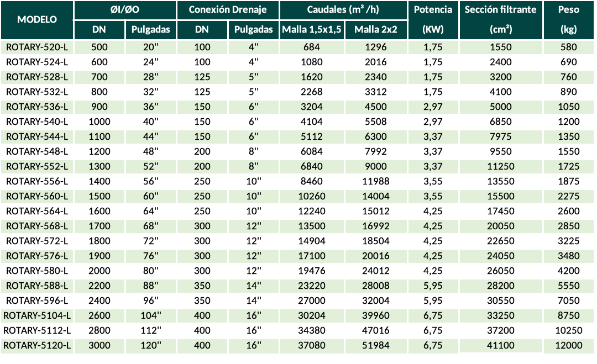
Task: Select the ROTARY-588-L model cell
Action: click(36, 286)
